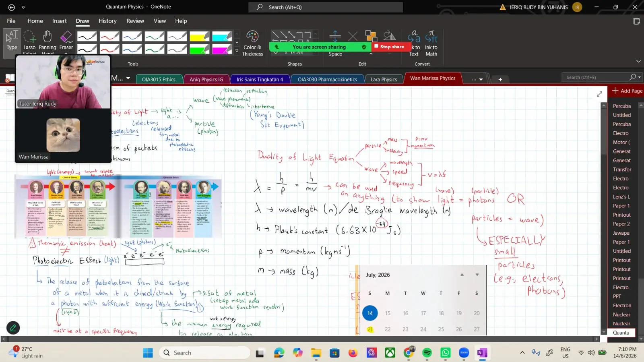644x362 pixels.
Task: Select the magenta highlighter
Action: pyautogui.click(x=222, y=49)
